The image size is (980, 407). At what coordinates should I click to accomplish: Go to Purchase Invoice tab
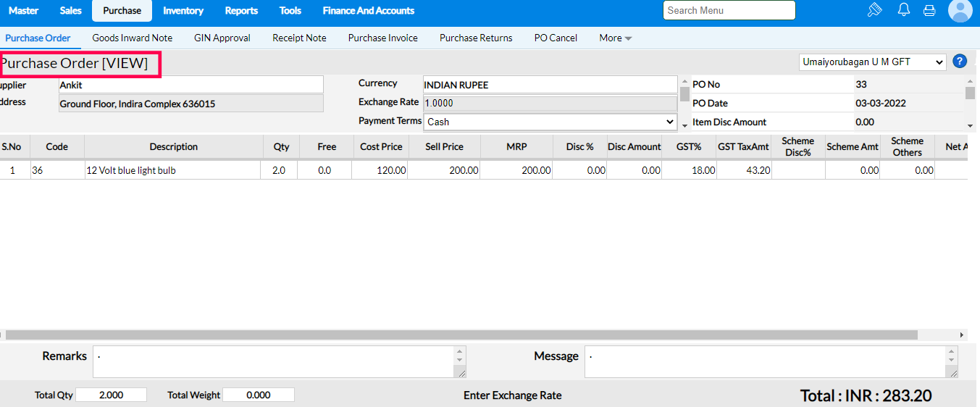point(382,38)
